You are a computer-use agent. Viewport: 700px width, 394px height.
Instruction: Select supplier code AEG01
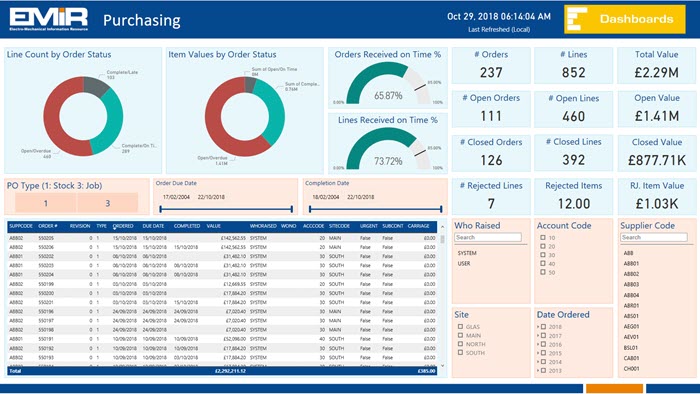[x=631, y=327]
